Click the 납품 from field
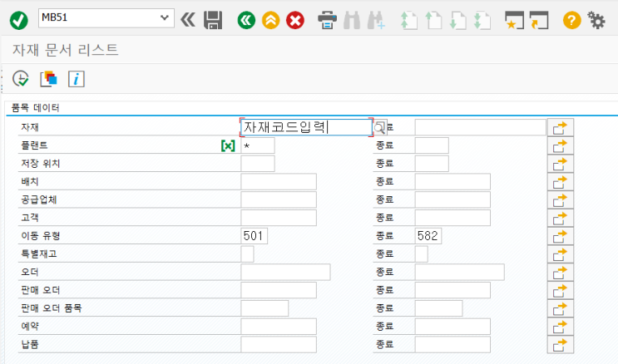 (279, 345)
